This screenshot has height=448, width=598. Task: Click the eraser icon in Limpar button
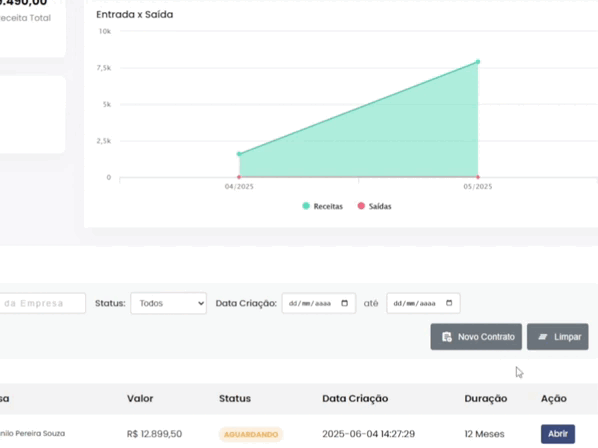tap(543, 337)
